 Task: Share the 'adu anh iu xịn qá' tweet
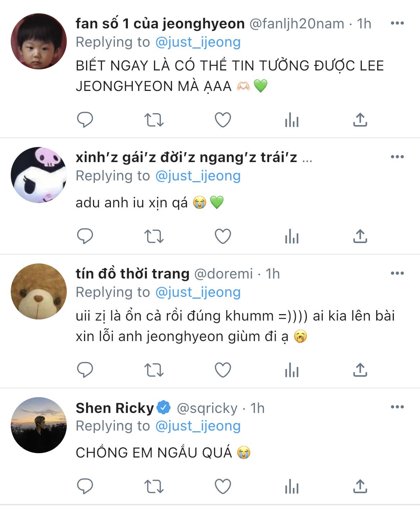click(x=360, y=236)
